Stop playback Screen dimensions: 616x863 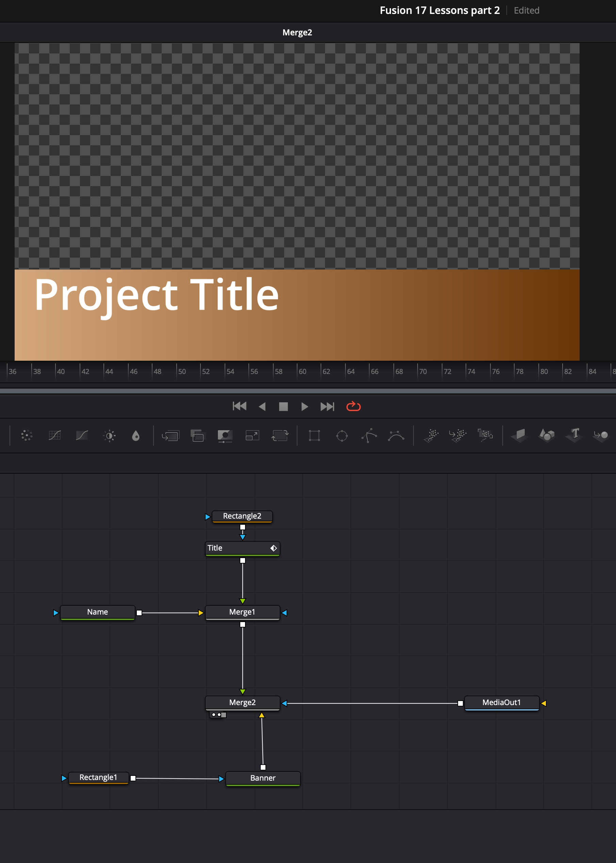283,406
